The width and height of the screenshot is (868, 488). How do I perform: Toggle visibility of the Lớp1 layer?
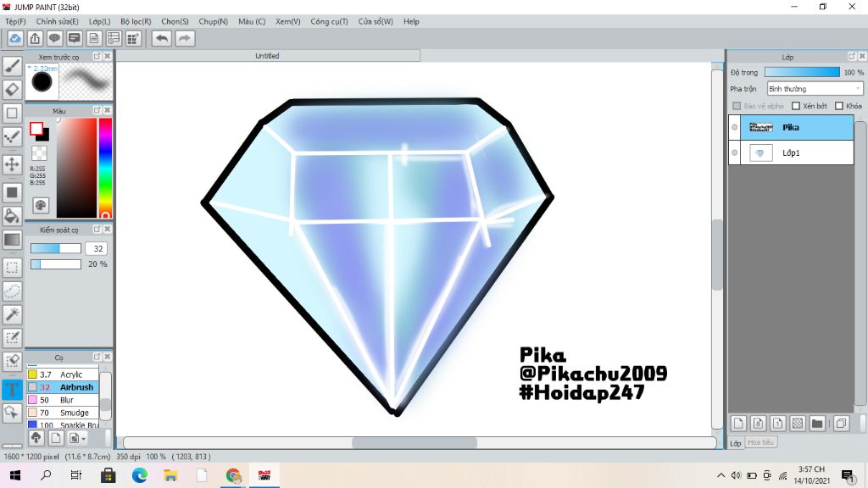click(x=735, y=152)
